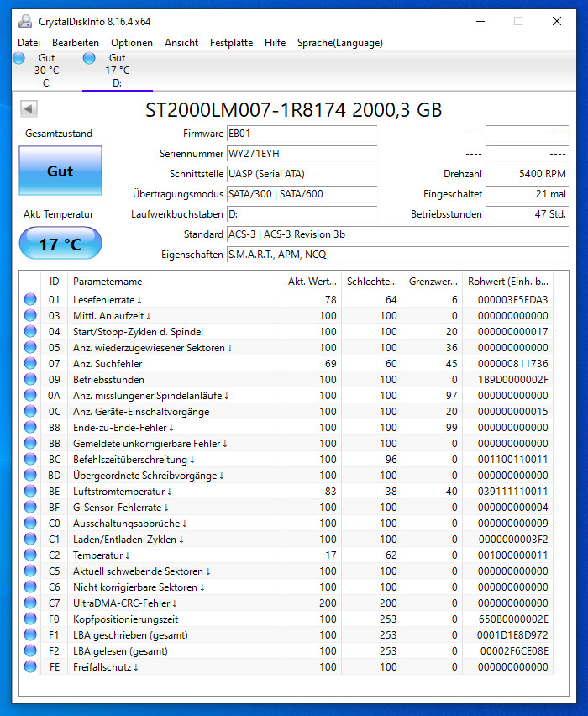This screenshot has height=716, width=588.
Task: Open the Datei menu
Action: 29,43
